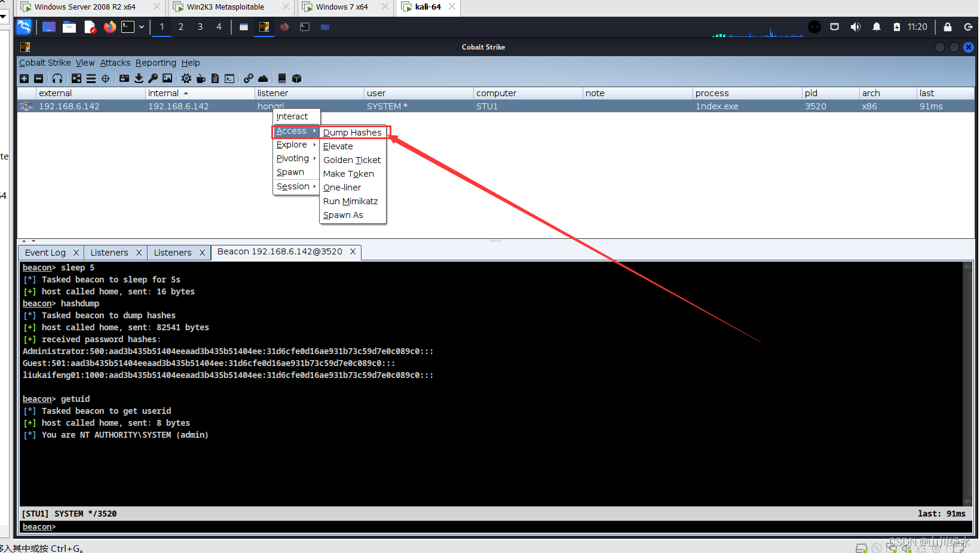Click the cube About icon in toolbar
This screenshot has width=980, height=553.
click(x=296, y=78)
